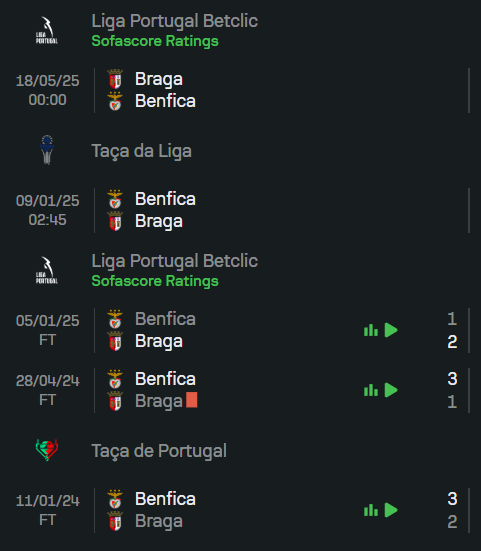The width and height of the screenshot is (481, 551).
Task: Click Braga's red card indicator
Action: point(191,400)
